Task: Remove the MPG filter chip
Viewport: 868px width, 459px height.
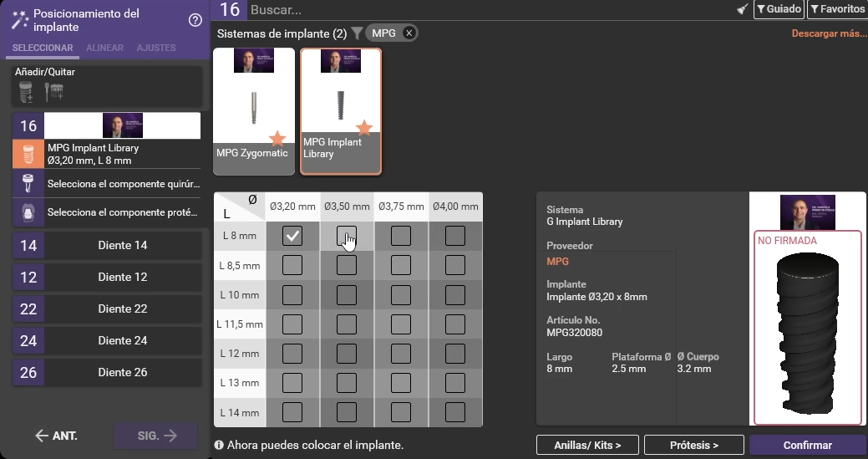Action: point(409,33)
